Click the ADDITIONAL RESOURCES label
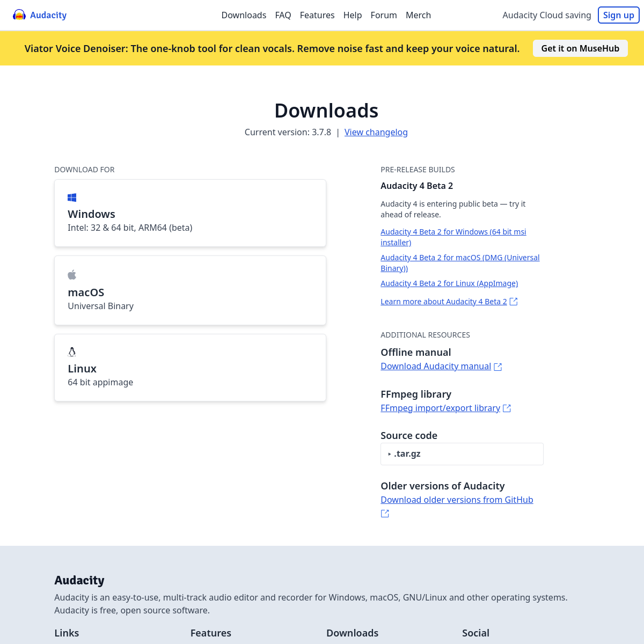644x644 pixels. [x=425, y=335]
